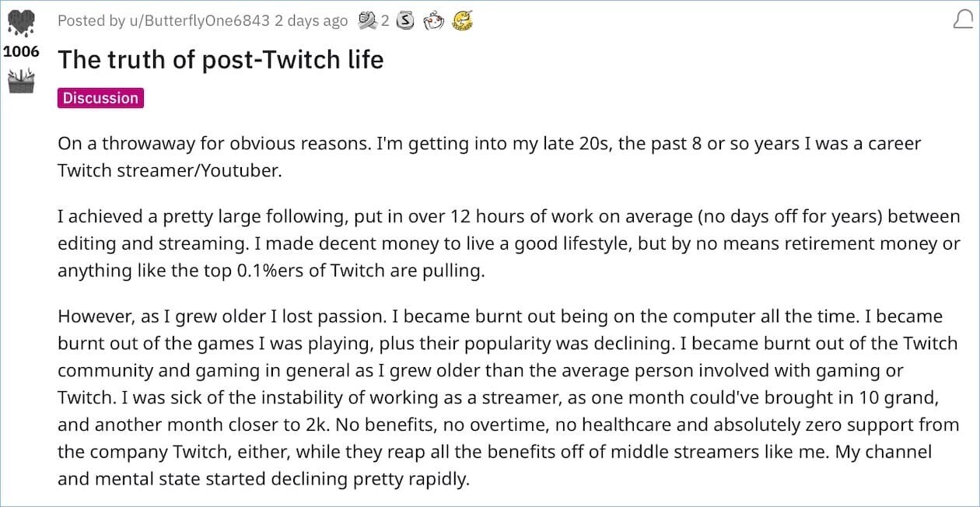Open the post title 'The truth of post-Twitch life'

[x=221, y=59]
